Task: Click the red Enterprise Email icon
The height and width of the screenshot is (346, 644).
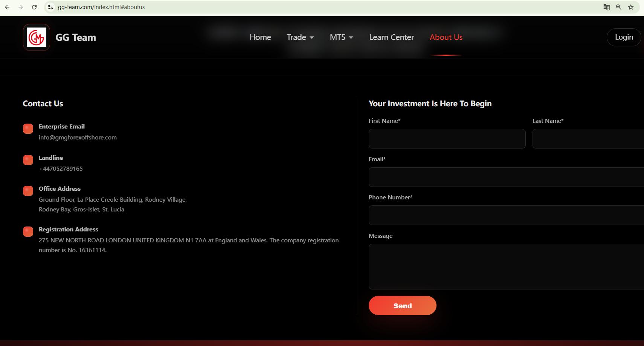Action: pyautogui.click(x=28, y=129)
